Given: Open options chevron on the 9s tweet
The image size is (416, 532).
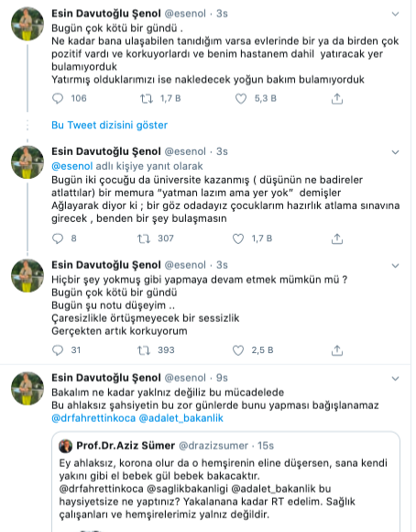Looking at the screenshot, I should pos(395,378).
